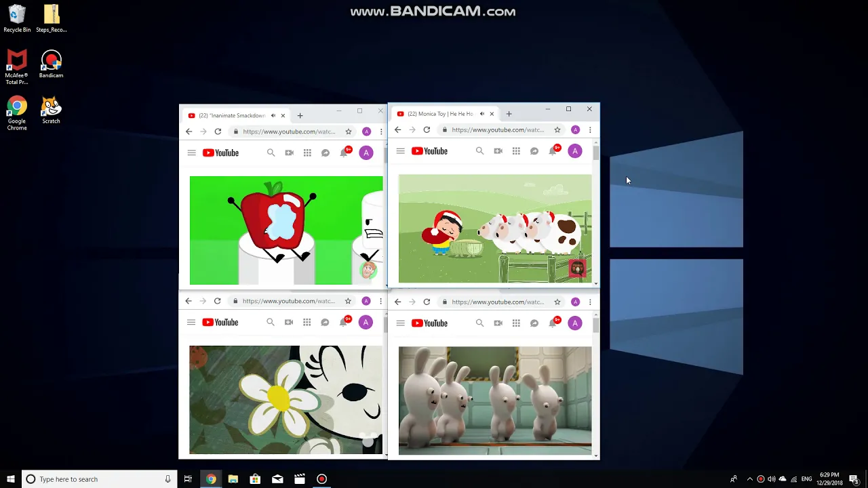The height and width of the screenshot is (488, 868).
Task: Toggle system volume speaker icon in tray
Action: coord(771,479)
